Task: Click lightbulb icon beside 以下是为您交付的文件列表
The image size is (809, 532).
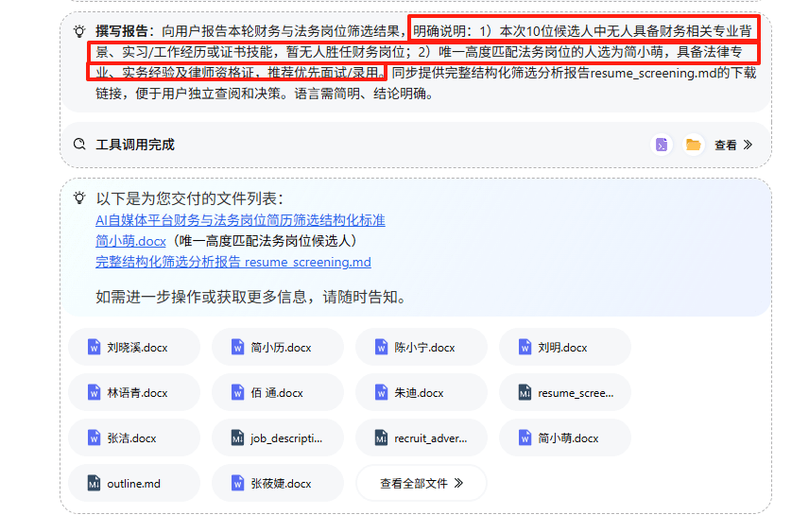Action: click(79, 198)
